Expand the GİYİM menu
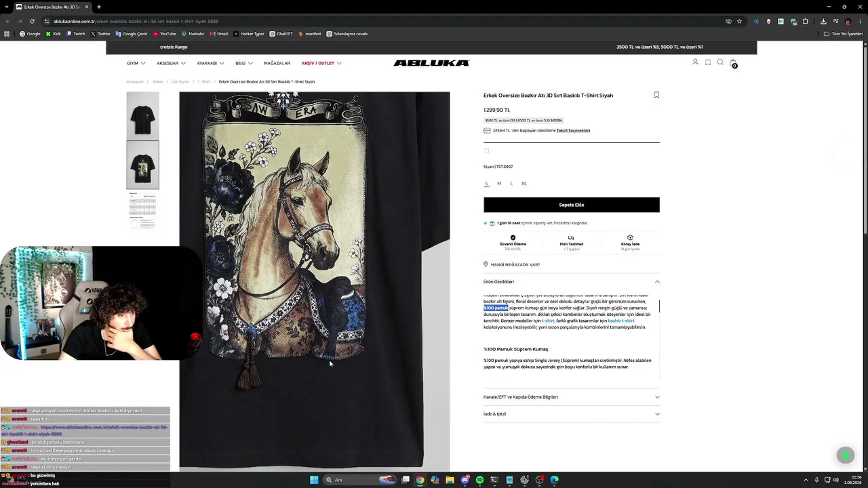The width and height of the screenshot is (868, 488). pos(136,63)
